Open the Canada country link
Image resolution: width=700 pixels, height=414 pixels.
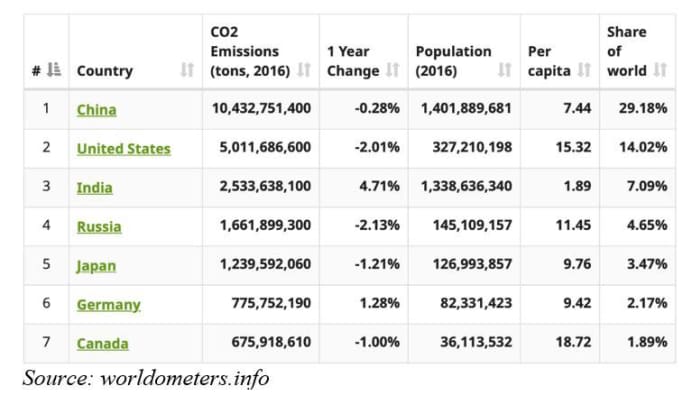102,344
